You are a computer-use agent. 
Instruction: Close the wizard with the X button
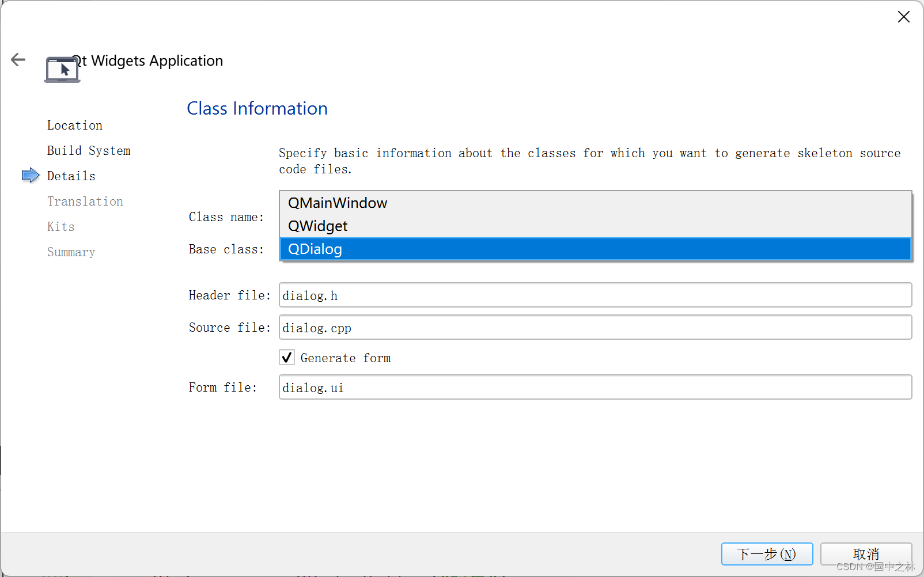pyautogui.click(x=903, y=17)
